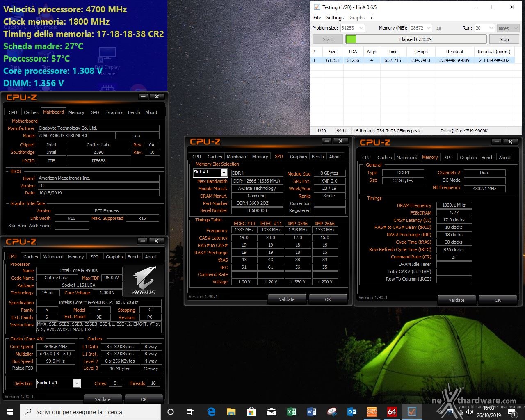Click All memory button in LinX

[438, 28]
